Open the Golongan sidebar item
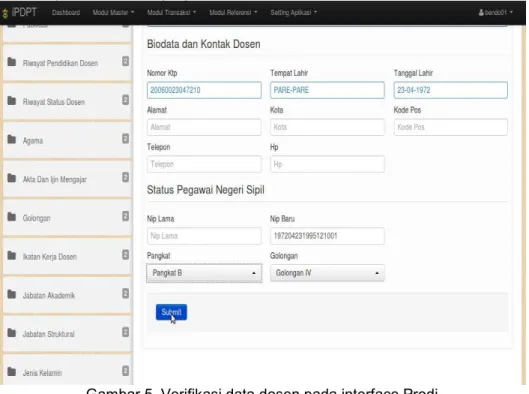The height and width of the screenshot is (394, 529). 36,218
